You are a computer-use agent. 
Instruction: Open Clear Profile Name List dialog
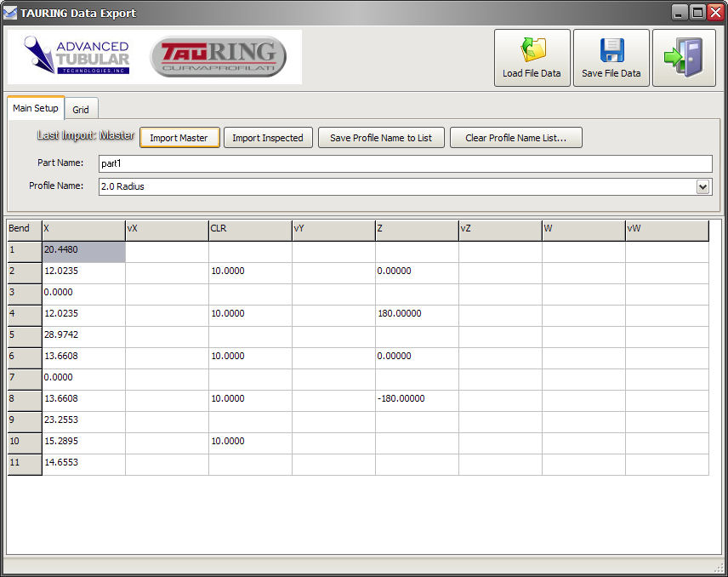515,138
